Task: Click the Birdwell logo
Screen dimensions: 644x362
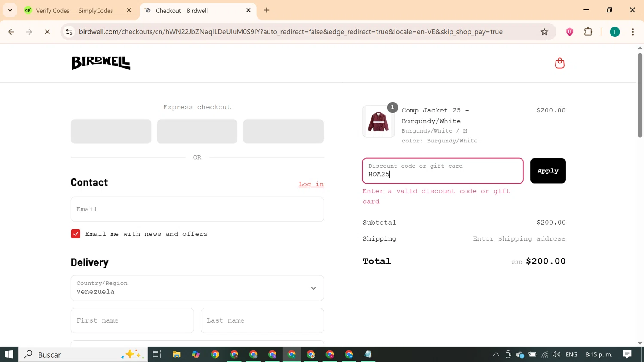Action: pos(101,63)
